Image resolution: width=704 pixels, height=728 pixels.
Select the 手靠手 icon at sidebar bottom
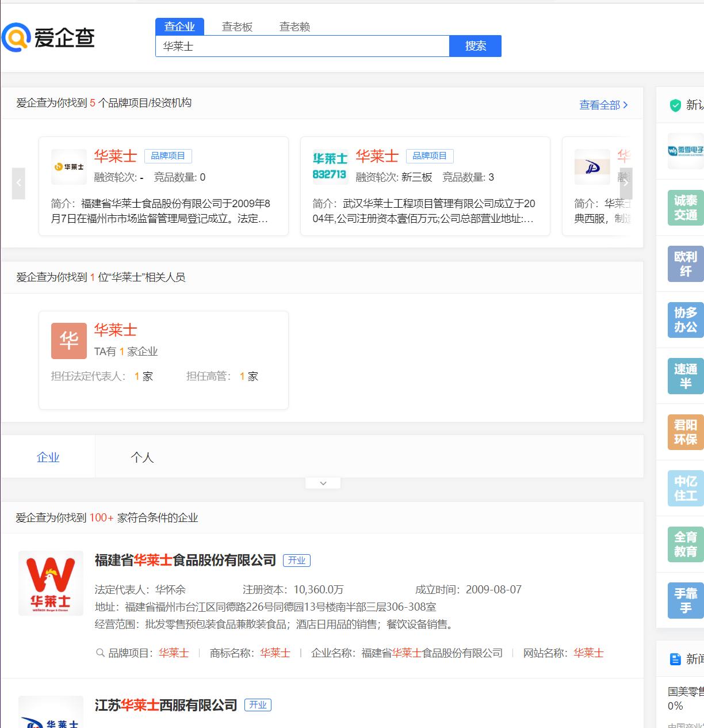coord(685,600)
